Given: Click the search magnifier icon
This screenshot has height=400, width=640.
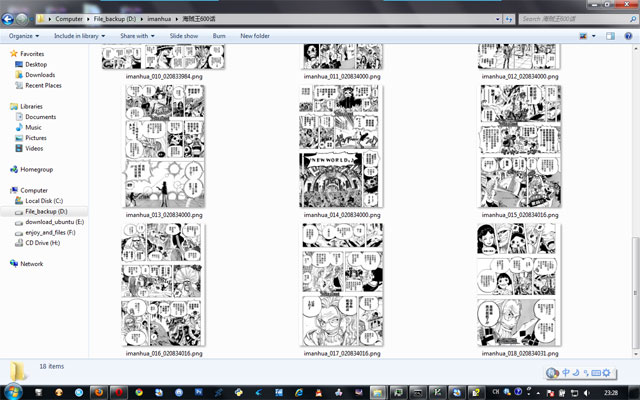Looking at the screenshot, I should (x=633, y=19).
